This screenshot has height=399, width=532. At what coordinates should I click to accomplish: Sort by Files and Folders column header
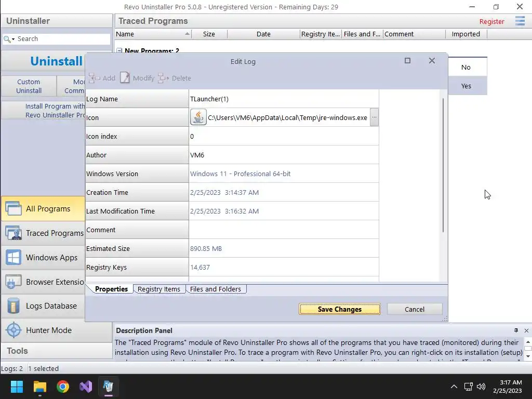pyautogui.click(x=362, y=34)
